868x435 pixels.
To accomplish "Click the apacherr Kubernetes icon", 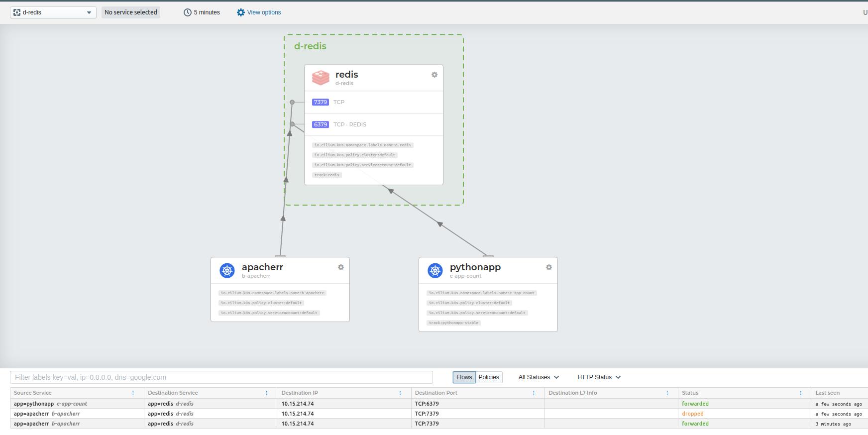I will pyautogui.click(x=227, y=270).
